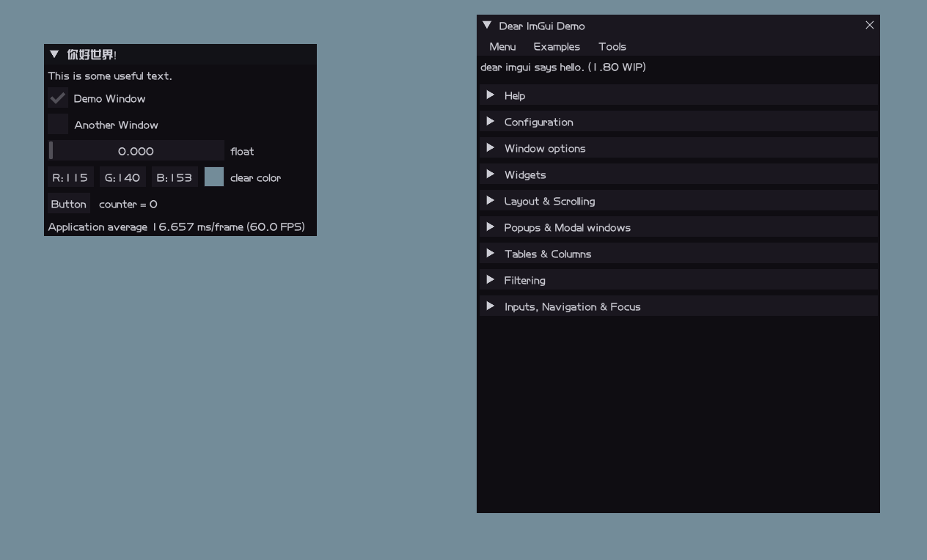
Task: Open the Tools menu
Action: [x=612, y=46]
